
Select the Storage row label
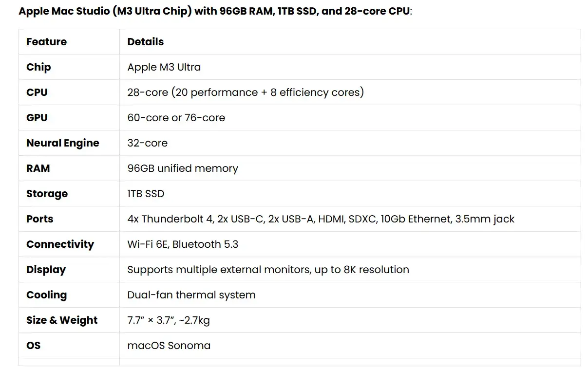point(47,194)
